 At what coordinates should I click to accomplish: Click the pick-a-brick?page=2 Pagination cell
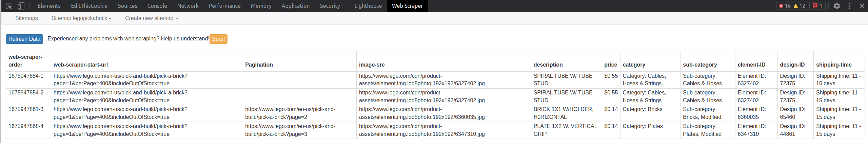tap(290, 113)
